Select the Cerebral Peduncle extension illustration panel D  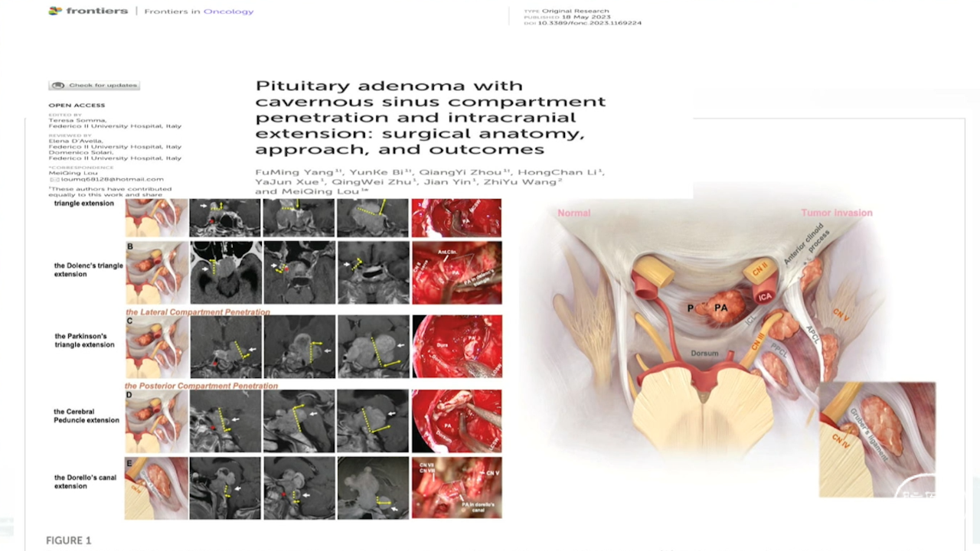157,421
